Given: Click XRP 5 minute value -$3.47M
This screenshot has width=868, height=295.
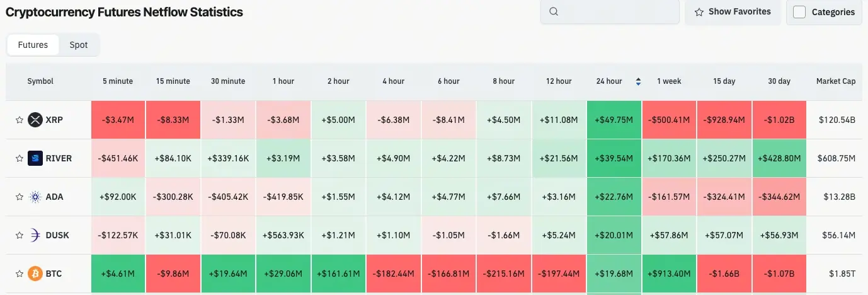Looking at the screenshot, I should click(x=118, y=120).
